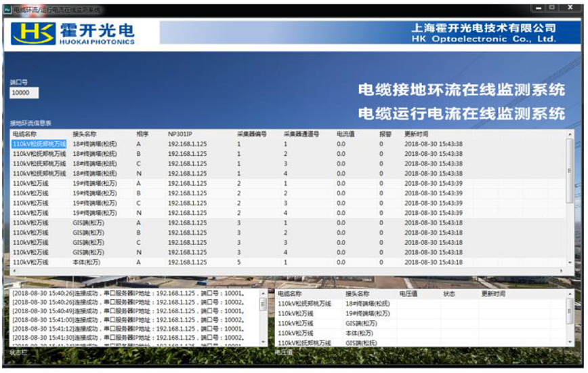Select voltage table row GIS端(松抚)
588x373 pixels.
click(421, 342)
